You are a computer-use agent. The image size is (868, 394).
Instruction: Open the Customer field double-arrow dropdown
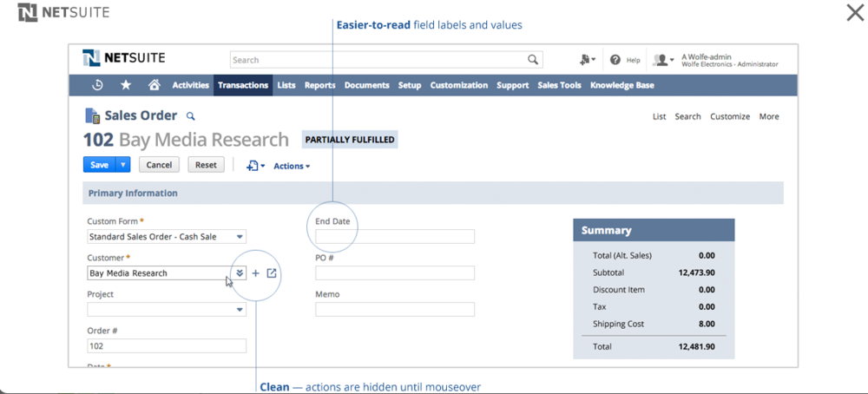click(x=240, y=273)
